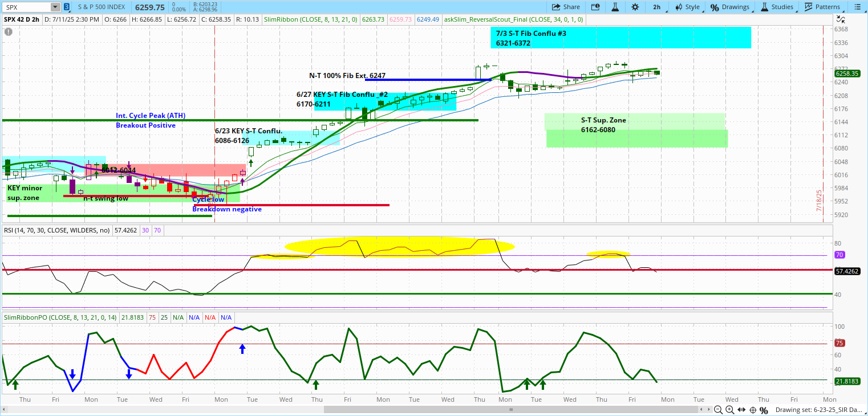
Task: Click the percent icon on the Drawings button
Action: (x=715, y=7)
